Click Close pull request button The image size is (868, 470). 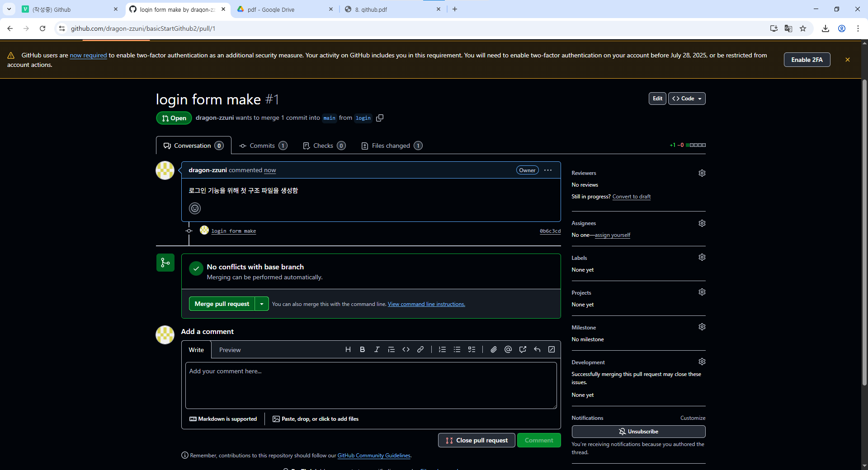476,440
